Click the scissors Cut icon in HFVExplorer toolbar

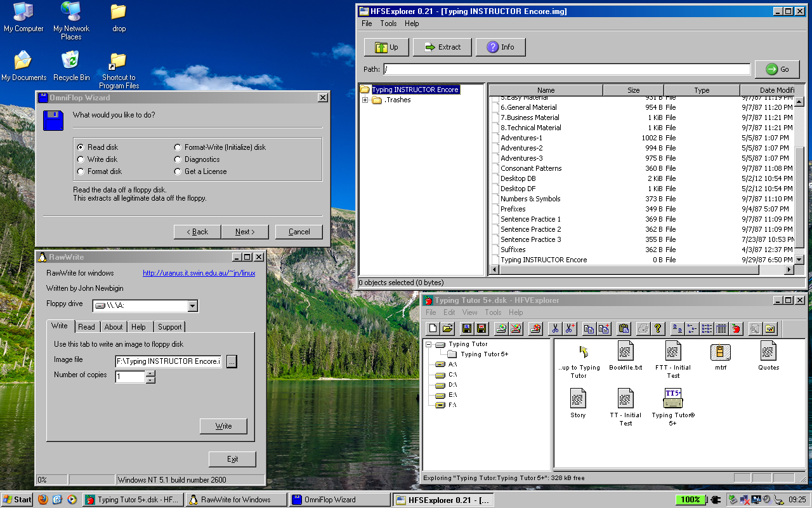point(555,328)
